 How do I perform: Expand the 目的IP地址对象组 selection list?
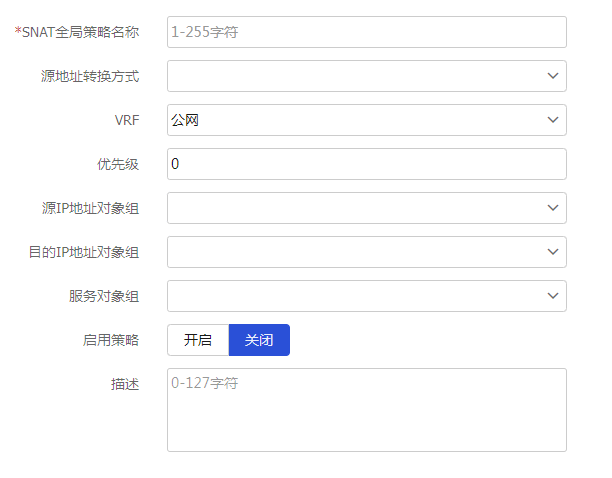click(x=367, y=252)
